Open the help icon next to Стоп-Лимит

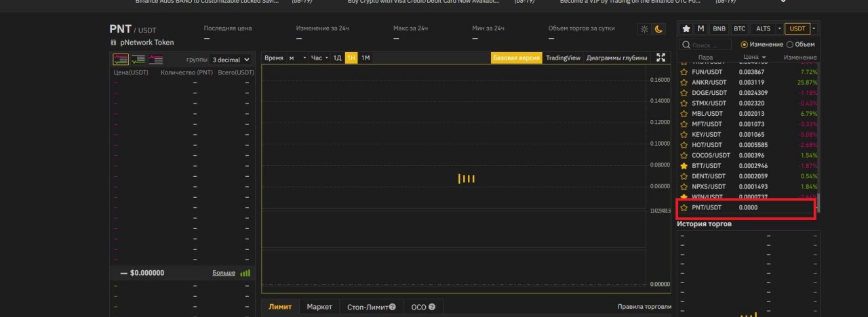pos(392,308)
